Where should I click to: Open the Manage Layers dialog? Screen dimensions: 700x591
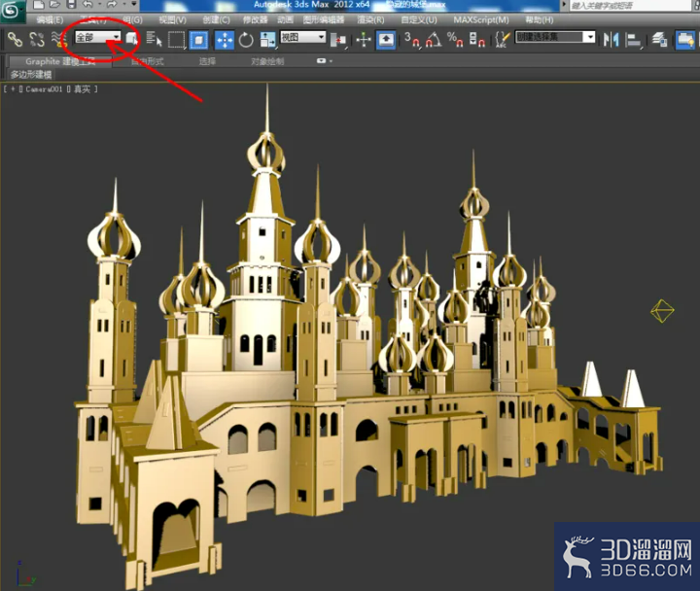[x=659, y=39]
